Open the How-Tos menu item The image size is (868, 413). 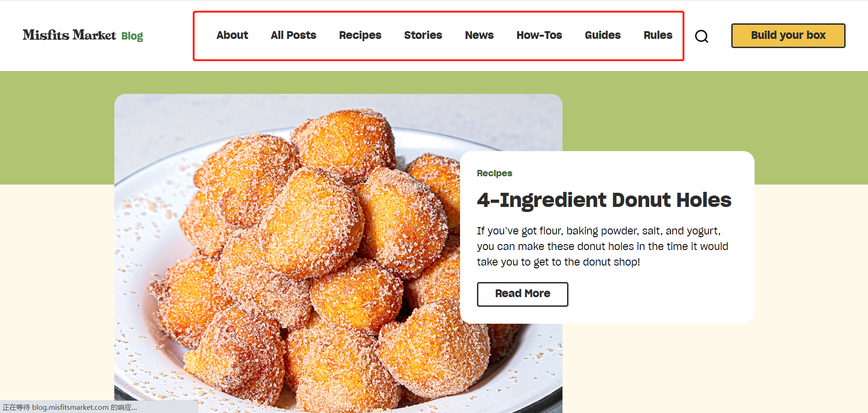coord(539,35)
